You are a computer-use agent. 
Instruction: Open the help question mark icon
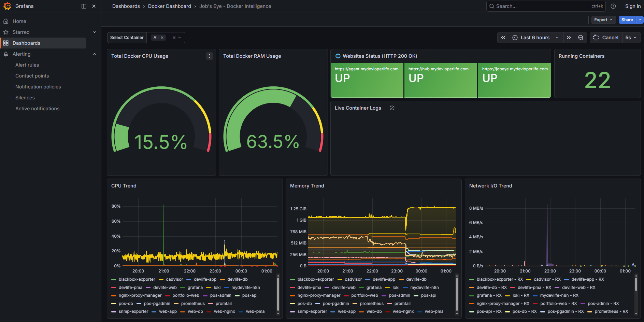(613, 6)
